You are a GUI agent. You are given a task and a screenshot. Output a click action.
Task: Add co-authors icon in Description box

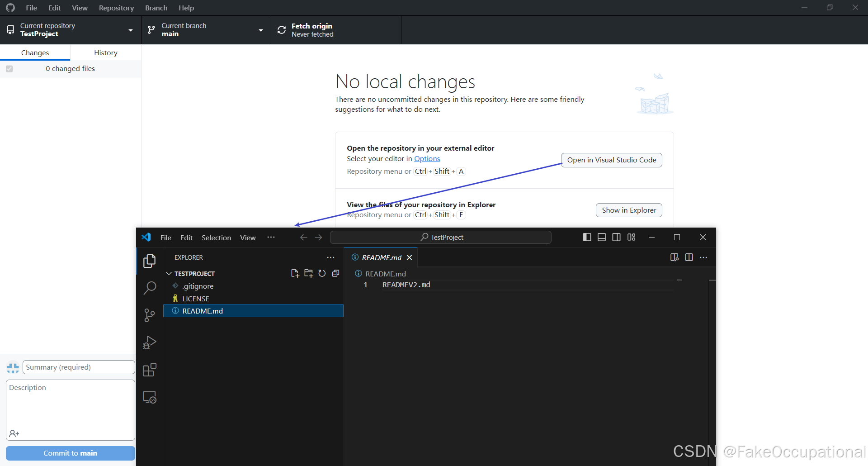[14, 433]
